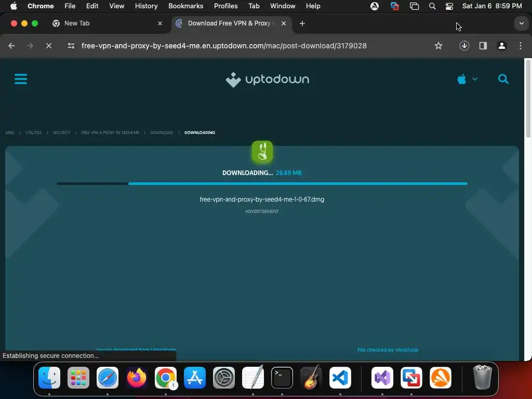Click SECURITY breadcrumb link
Image resolution: width=532 pixels, height=399 pixels.
point(61,132)
